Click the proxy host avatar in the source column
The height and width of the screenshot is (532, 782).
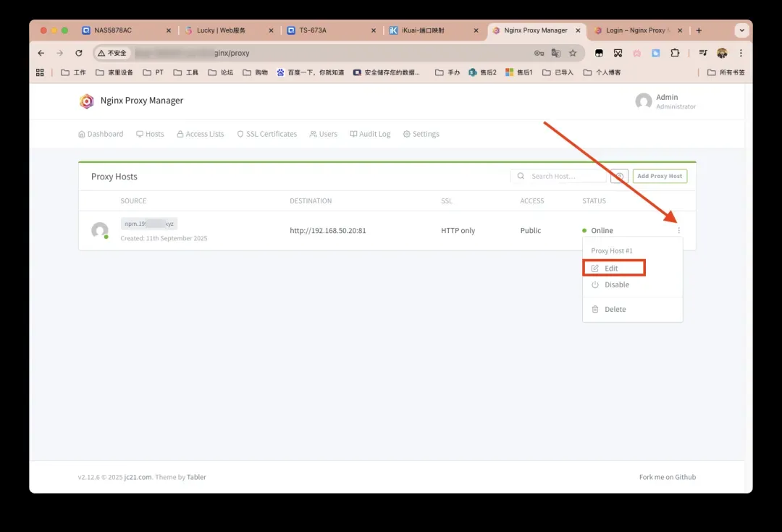coord(100,231)
